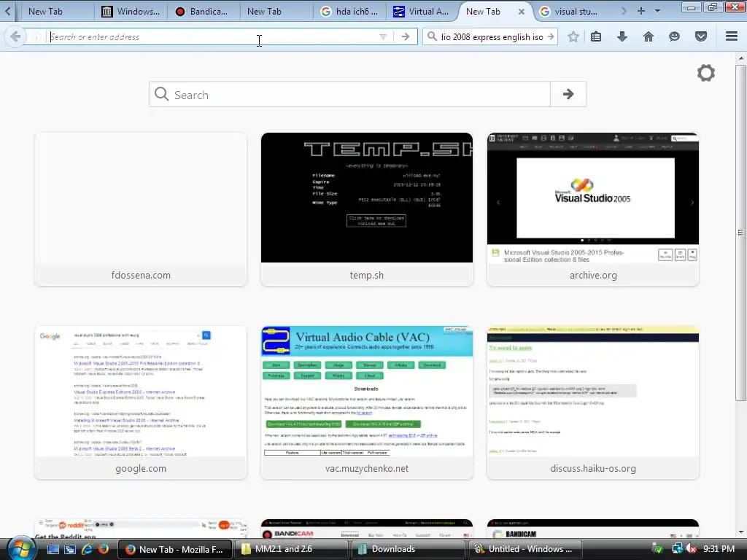Switch to the Windows... tab
This screenshot has height=560, width=747.
coord(131,12)
